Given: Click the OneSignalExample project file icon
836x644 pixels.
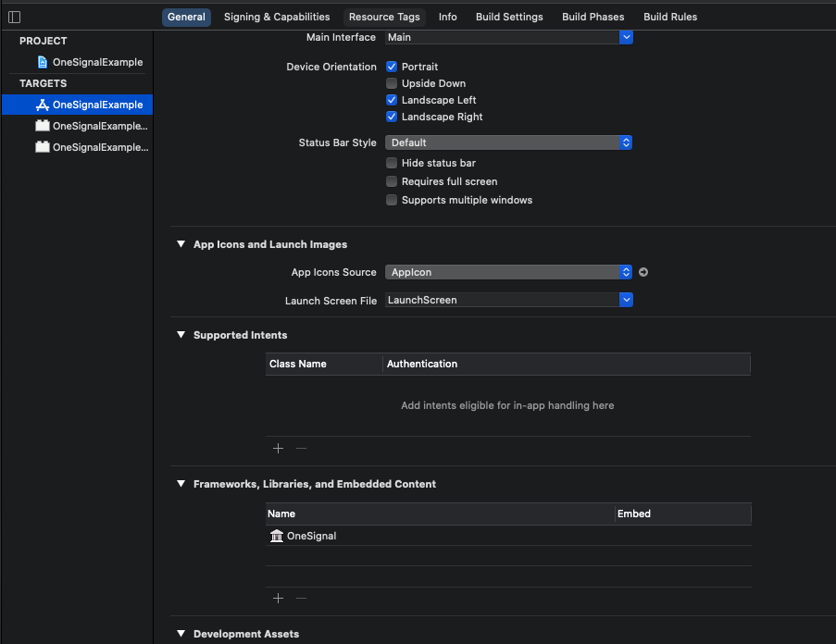Looking at the screenshot, I should pyautogui.click(x=42, y=62).
